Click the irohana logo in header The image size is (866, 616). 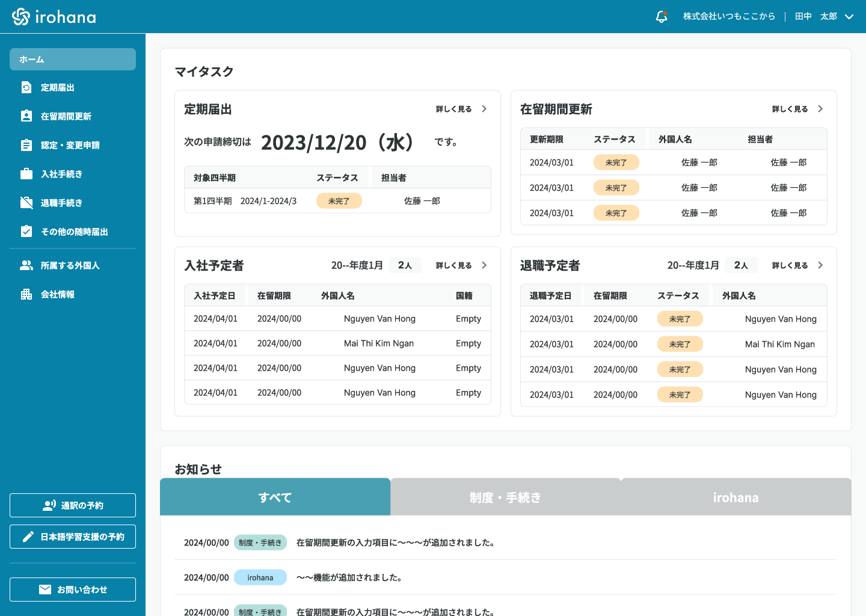click(x=54, y=17)
